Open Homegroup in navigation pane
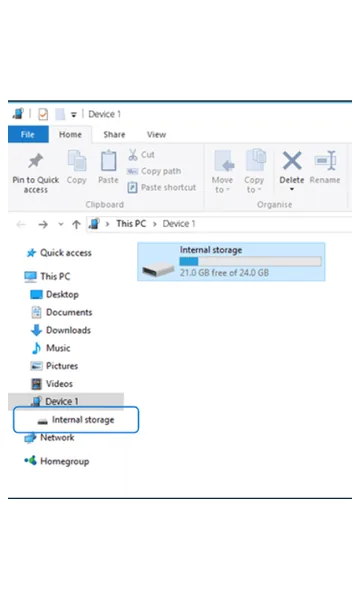 (57, 461)
